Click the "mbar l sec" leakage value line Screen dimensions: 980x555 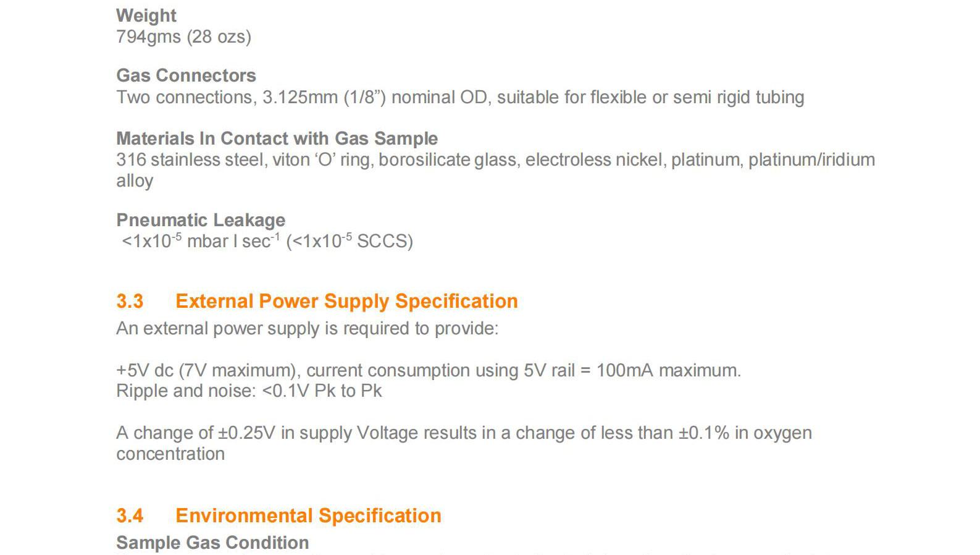(267, 241)
